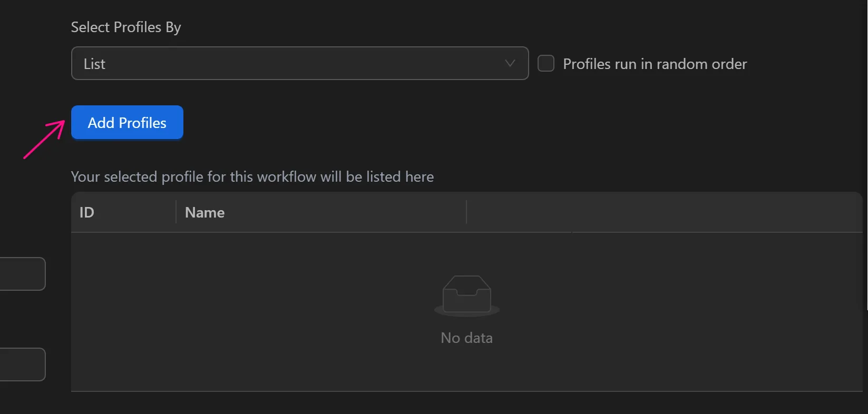Click the lower partially visible box at left edge

22,364
